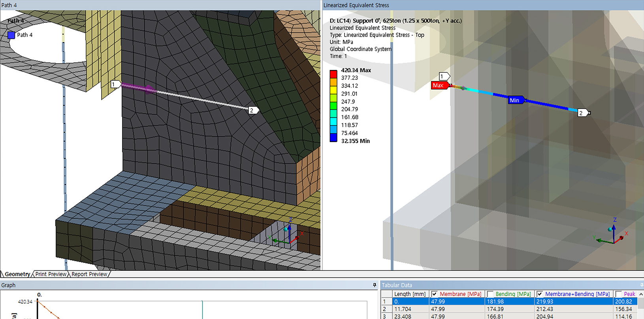
Task: Select the Max probe label on stress path
Action: click(439, 85)
